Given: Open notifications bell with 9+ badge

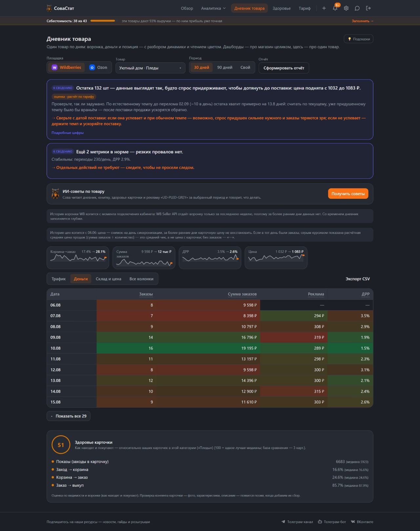Looking at the screenshot, I should point(335,8).
